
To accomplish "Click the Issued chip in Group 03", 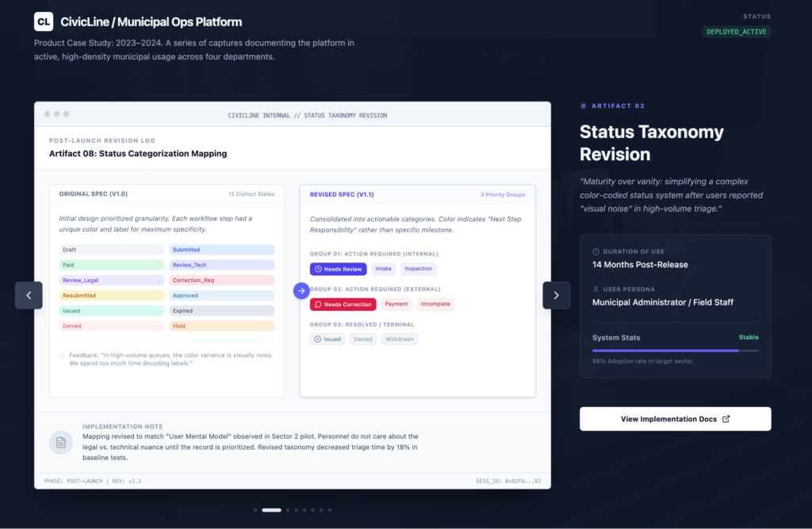I will point(327,339).
